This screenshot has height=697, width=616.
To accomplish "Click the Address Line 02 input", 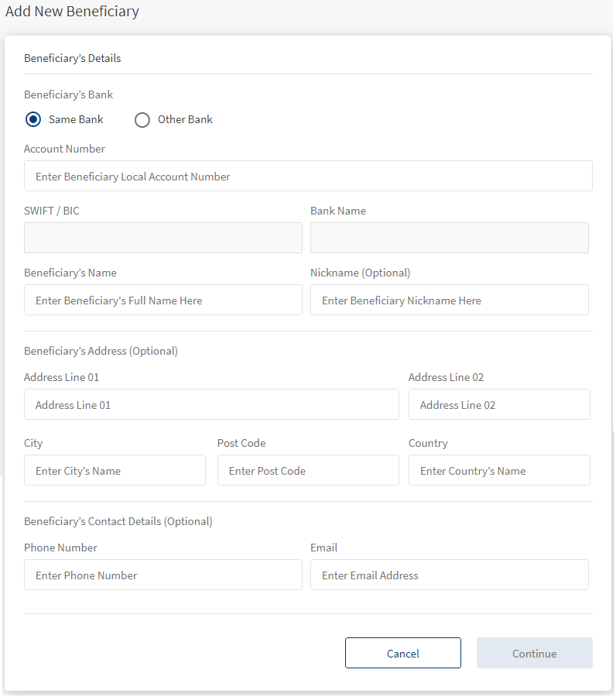I will (499, 405).
